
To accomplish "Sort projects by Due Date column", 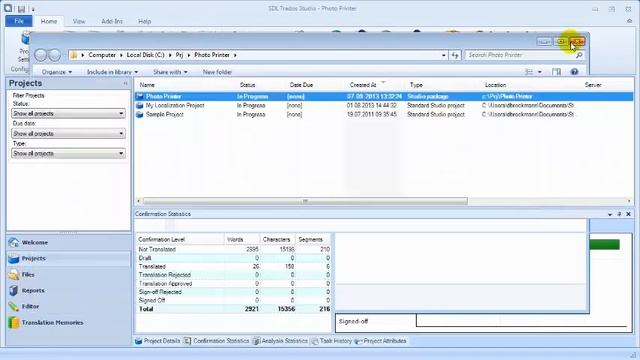I will pyautogui.click(x=301, y=85).
